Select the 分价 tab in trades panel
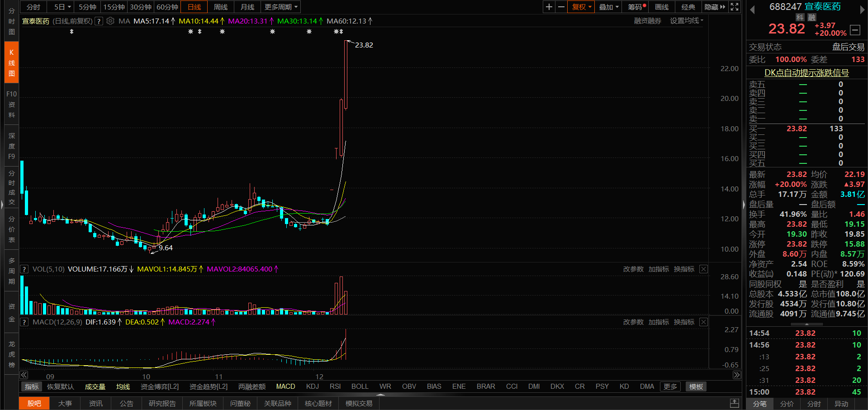 (x=787, y=404)
